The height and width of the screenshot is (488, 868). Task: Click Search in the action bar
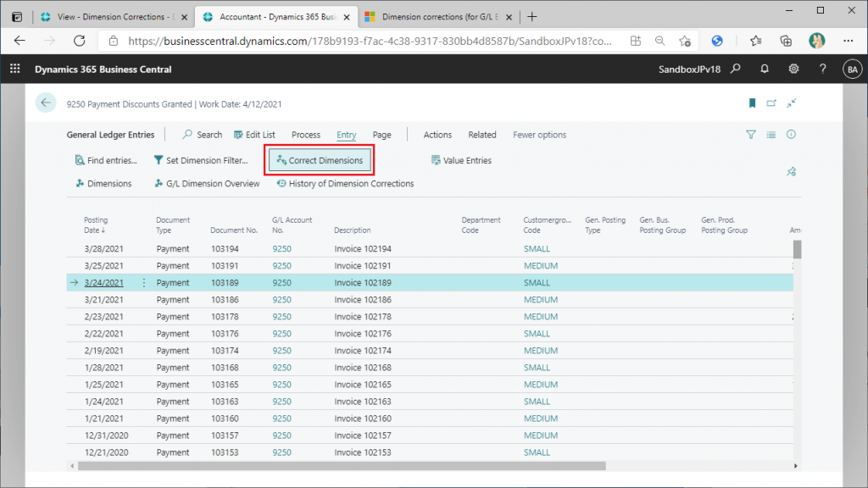point(203,135)
